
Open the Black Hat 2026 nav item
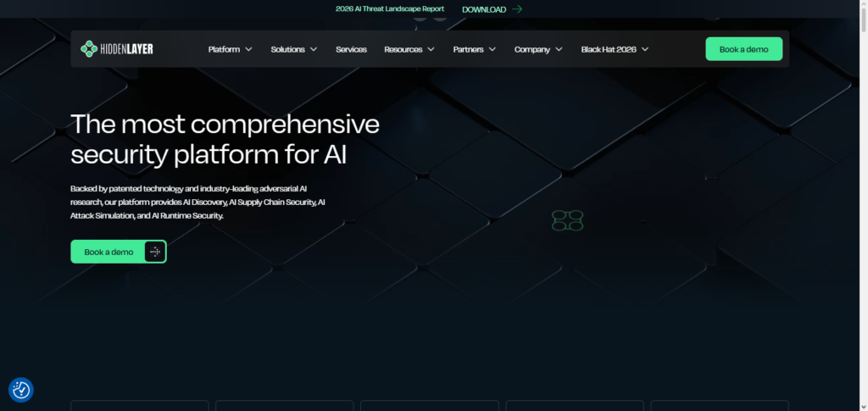609,49
